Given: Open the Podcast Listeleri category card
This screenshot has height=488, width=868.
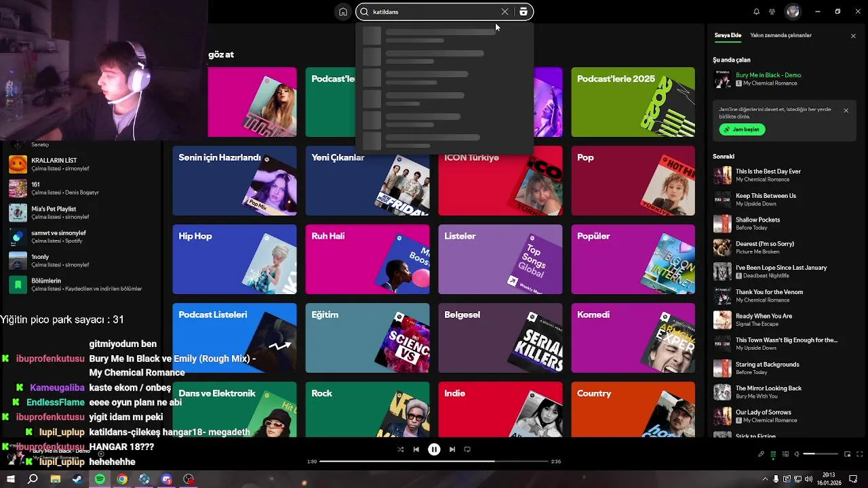Looking at the screenshot, I should coord(235,338).
